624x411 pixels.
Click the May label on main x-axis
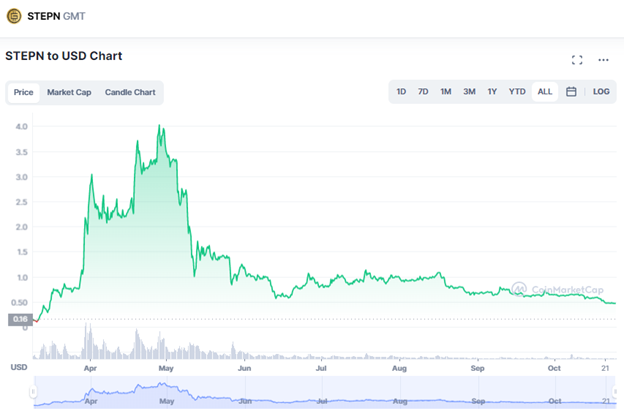pyautogui.click(x=166, y=368)
